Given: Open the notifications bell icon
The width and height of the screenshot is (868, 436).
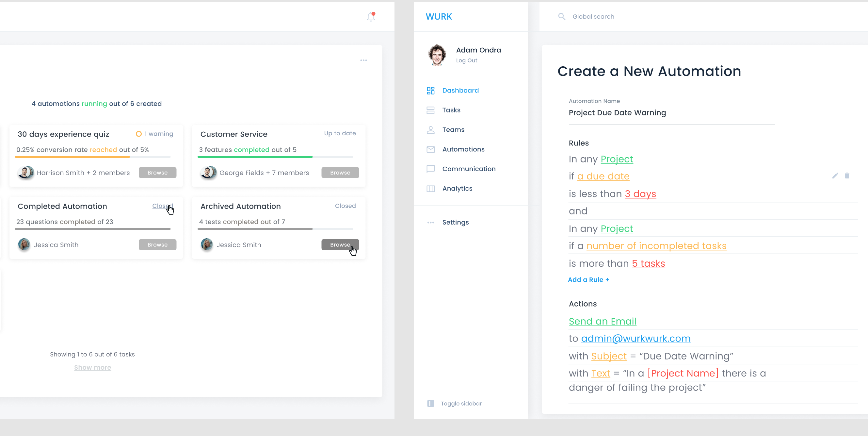Looking at the screenshot, I should (x=371, y=17).
